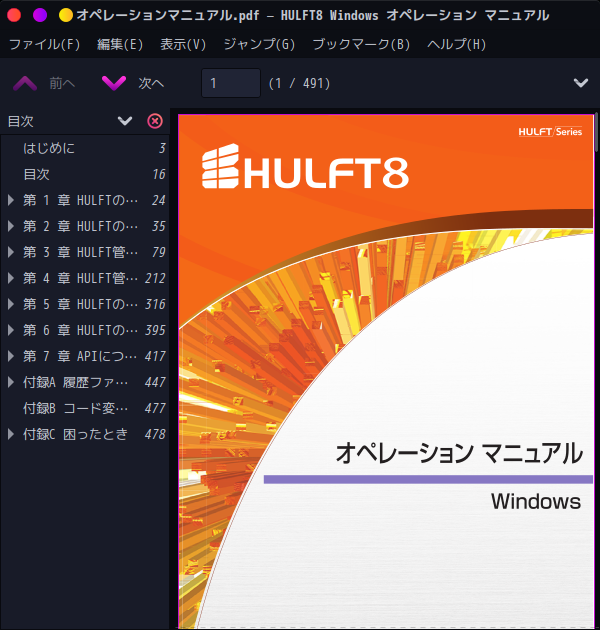Open the 表示(V) menu

click(183, 44)
